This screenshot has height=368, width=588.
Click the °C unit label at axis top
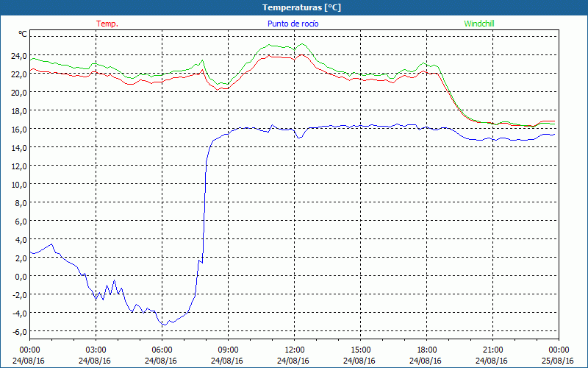point(23,34)
